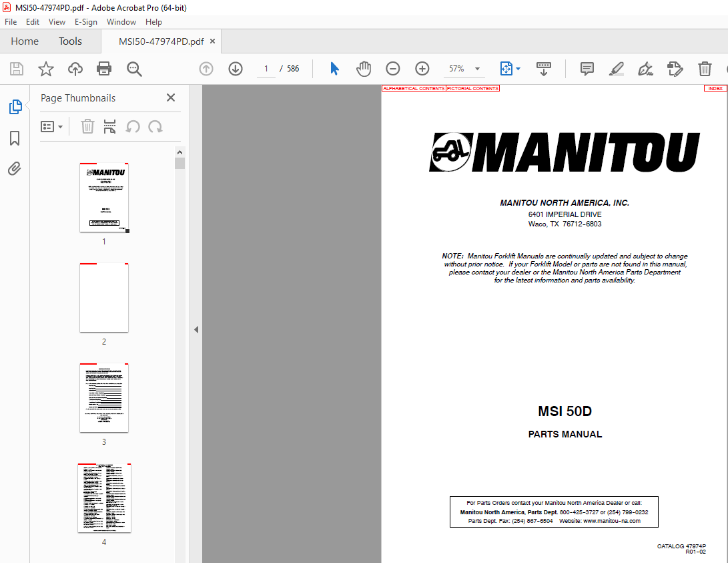This screenshot has height=563, width=728.
Task: Open the Sign document pen tool
Action: (645, 69)
